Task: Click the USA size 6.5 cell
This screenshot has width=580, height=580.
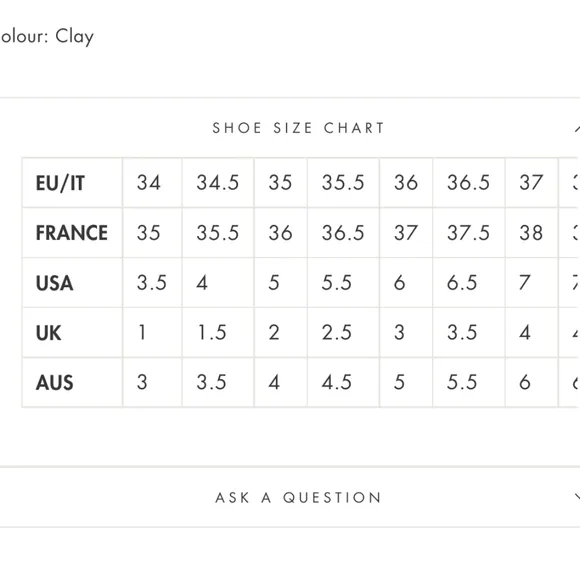Action: pos(469,283)
